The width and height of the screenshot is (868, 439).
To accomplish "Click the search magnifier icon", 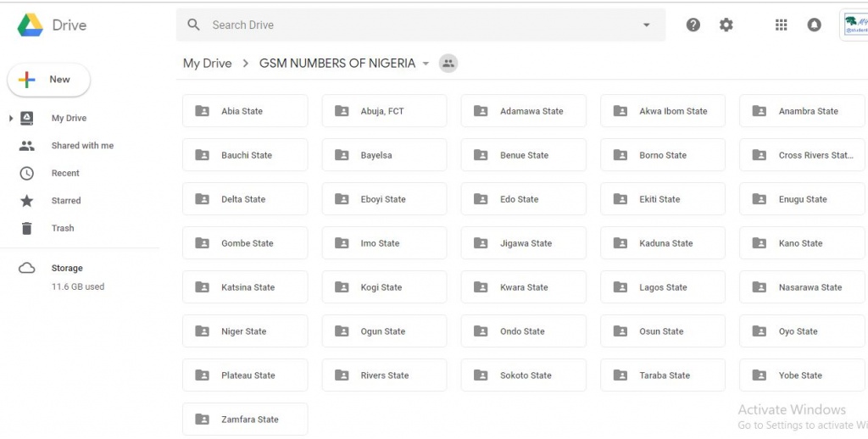I will pyautogui.click(x=194, y=25).
